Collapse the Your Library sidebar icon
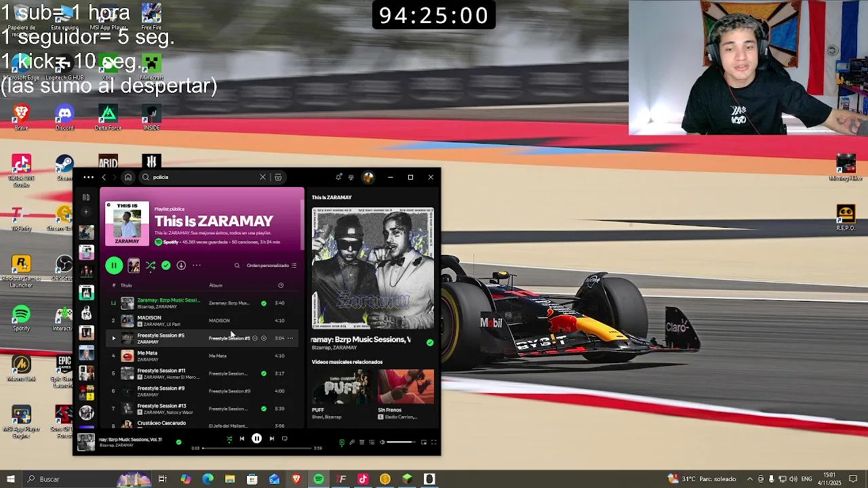868x488 pixels. tap(86, 197)
